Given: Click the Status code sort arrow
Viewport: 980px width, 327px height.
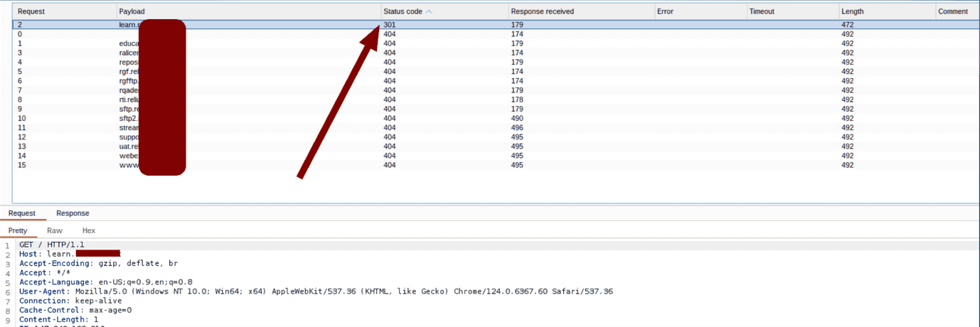Looking at the screenshot, I should tap(428, 11).
